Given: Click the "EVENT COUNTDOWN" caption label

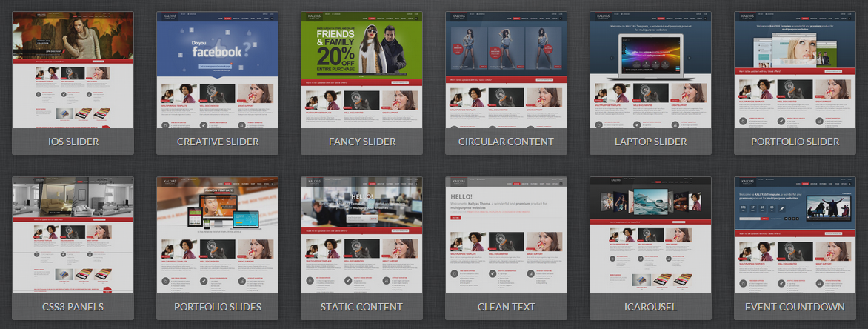Looking at the screenshot, I should pyautogui.click(x=795, y=307).
